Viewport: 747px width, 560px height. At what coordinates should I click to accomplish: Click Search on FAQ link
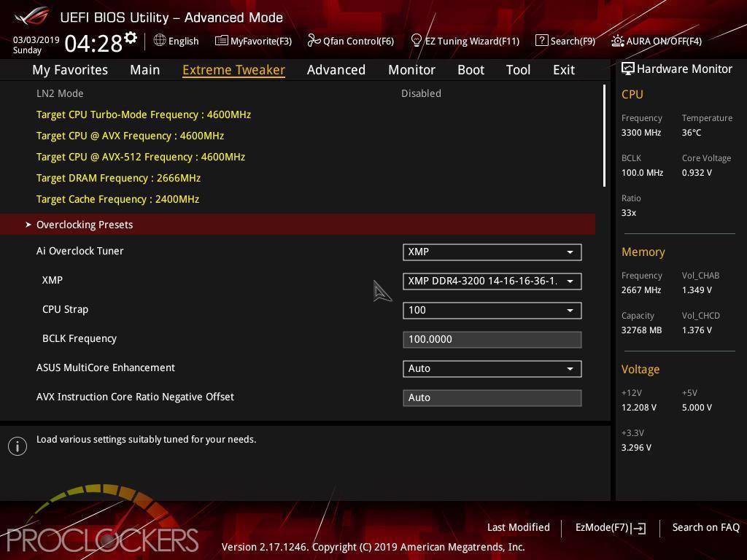[705, 527]
